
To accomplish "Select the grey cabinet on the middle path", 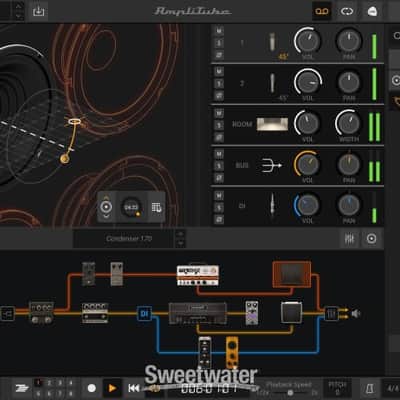I will click(291, 313).
